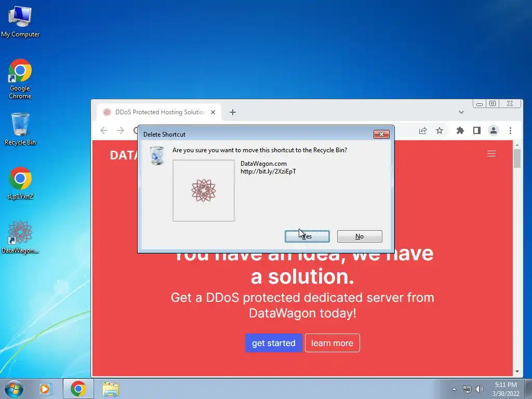Click the DataWagon.com text in the dialog
The height and width of the screenshot is (399, 532).
coord(263,164)
